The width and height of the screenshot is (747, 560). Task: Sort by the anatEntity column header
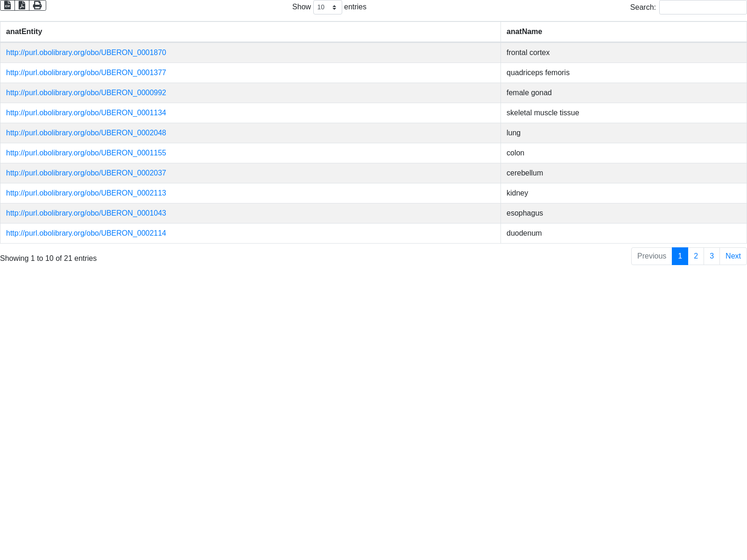tap(24, 32)
